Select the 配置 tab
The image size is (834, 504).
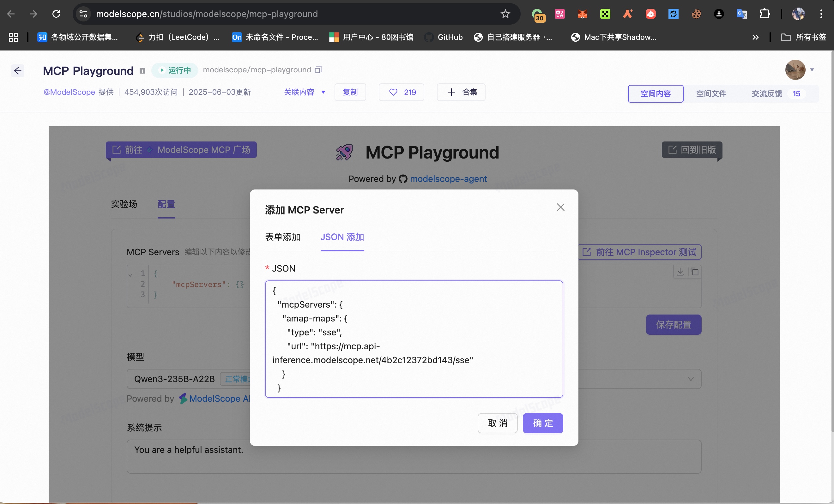(166, 204)
